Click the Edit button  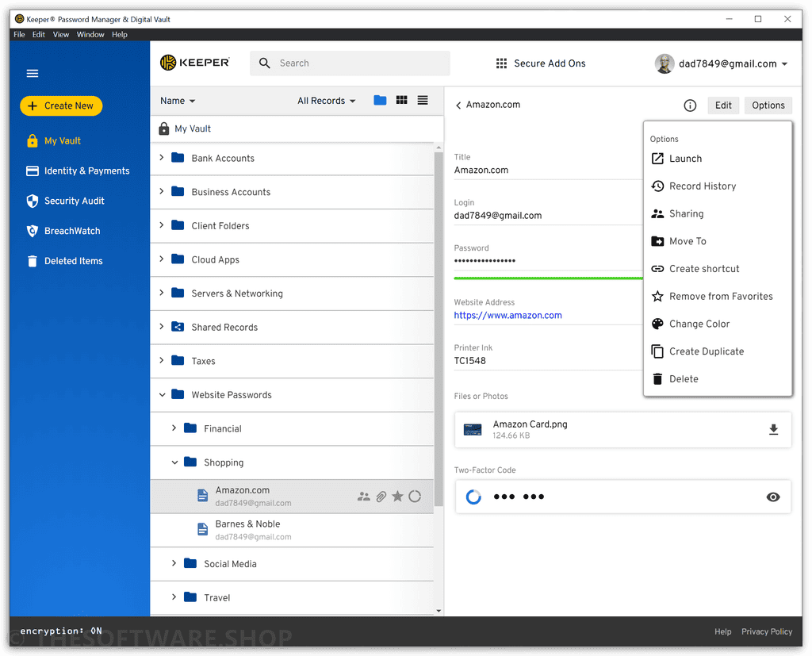pyautogui.click(x=723, y=105)
